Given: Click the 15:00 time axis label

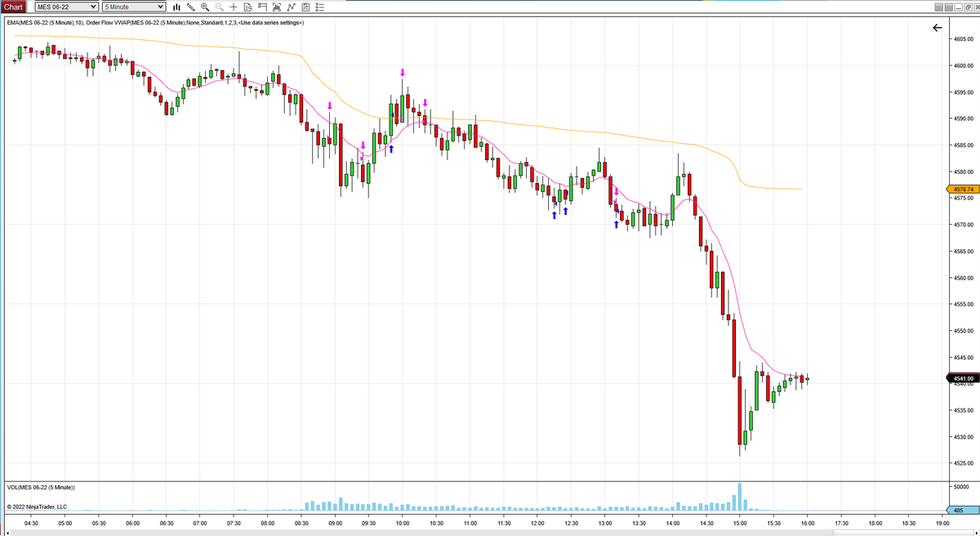Looking at the screenshot, I should [x=740, y=523].
